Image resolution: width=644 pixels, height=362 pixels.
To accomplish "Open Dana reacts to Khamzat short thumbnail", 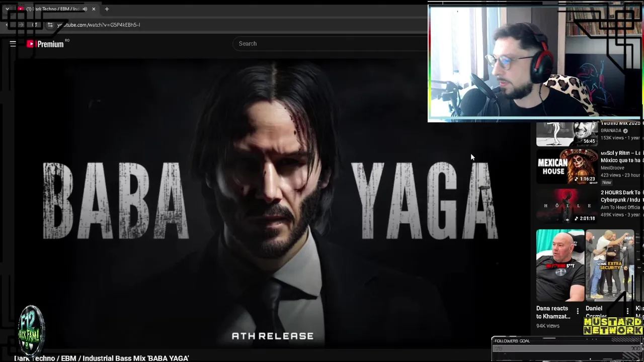I will click(x=560, y=265).
